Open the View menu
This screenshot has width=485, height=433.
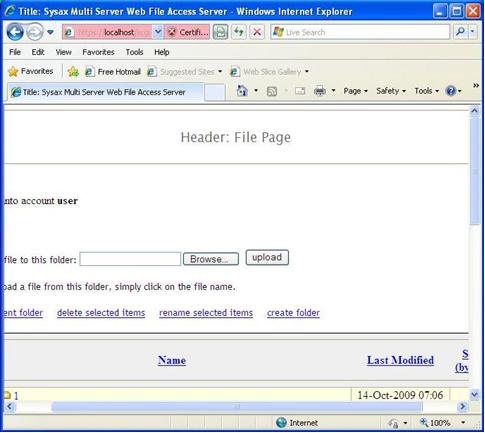63,52
